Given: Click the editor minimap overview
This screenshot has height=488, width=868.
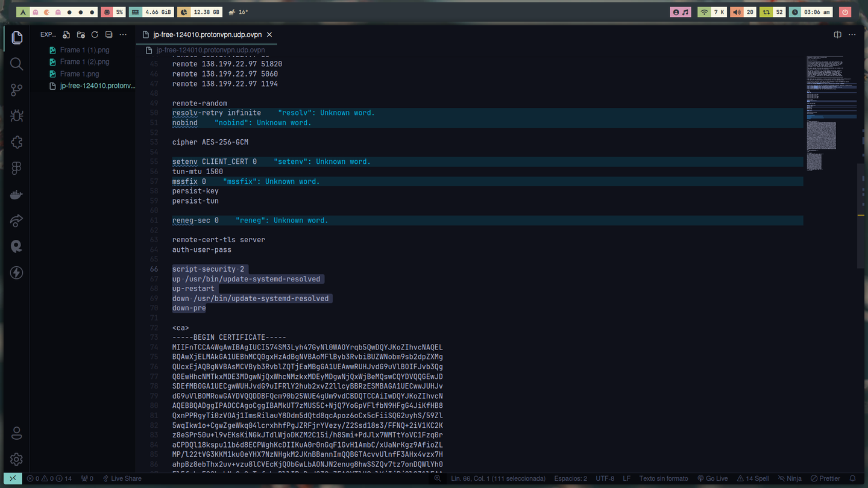Looking at the screenshot, I should (832, 113).
